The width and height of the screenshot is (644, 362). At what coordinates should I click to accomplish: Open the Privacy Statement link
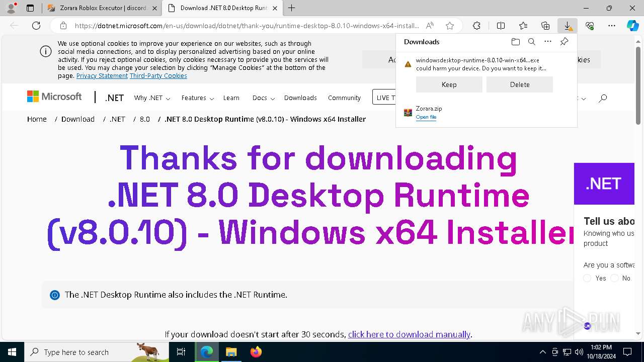(102, 76)
